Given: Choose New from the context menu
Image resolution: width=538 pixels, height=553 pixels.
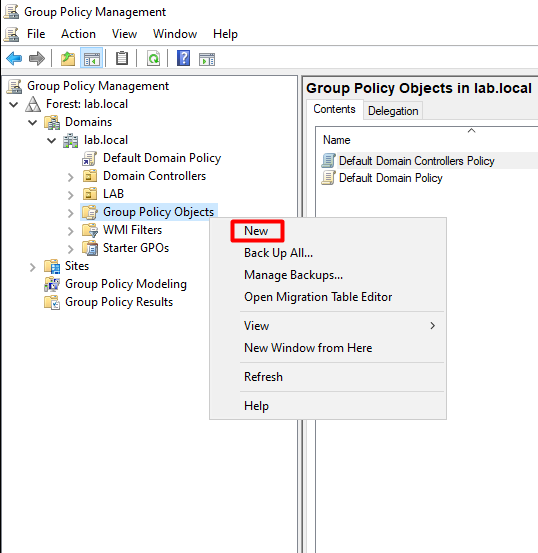Looking at the screenshot, I should 256,231.
